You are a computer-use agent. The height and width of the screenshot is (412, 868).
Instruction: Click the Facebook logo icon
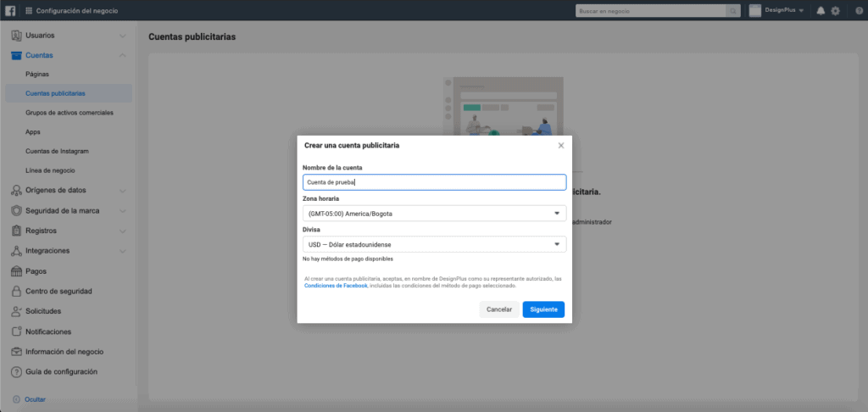click(10, 10)
